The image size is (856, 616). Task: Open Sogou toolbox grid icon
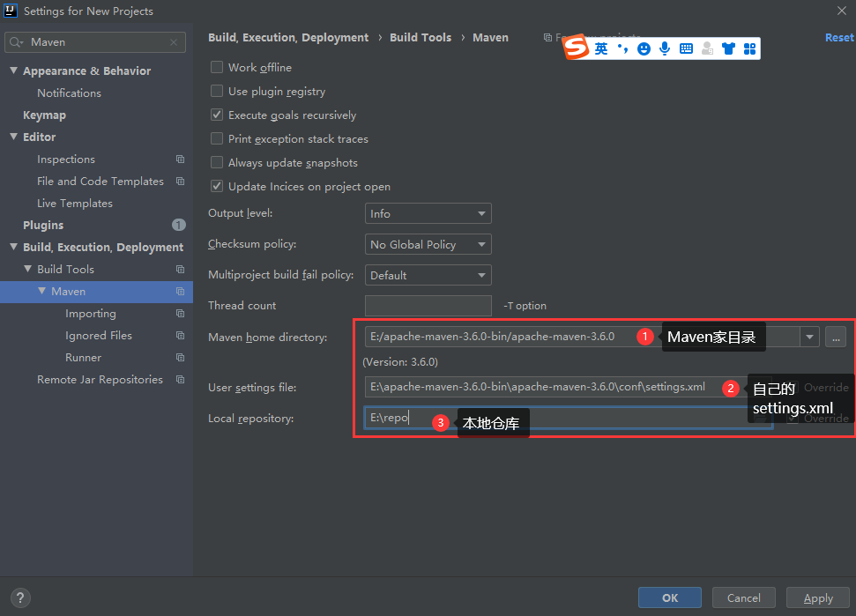click(x=749, y=48)
